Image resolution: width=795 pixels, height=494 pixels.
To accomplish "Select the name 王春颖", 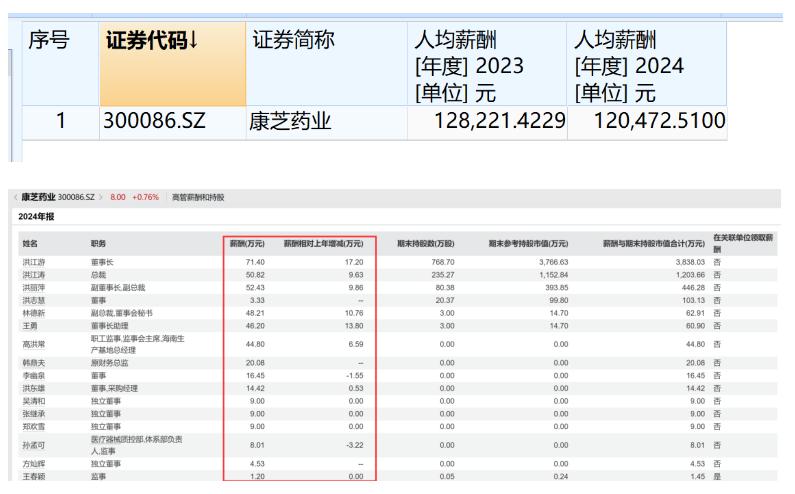I will point(34,477).
